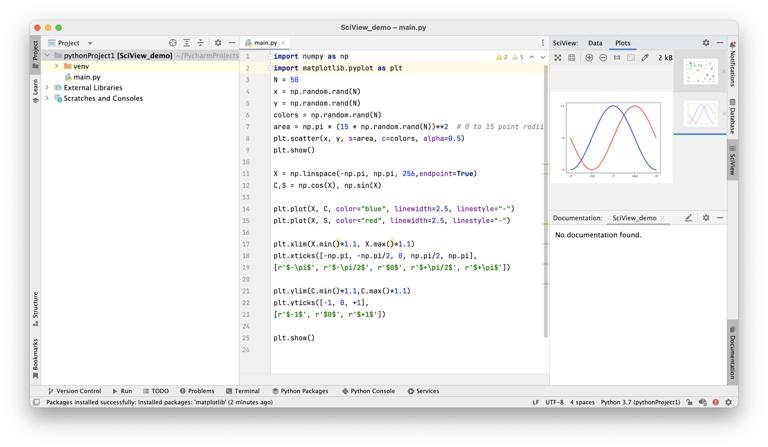
Task: Close the main.py editor tab
Action: tap(283, 43)
